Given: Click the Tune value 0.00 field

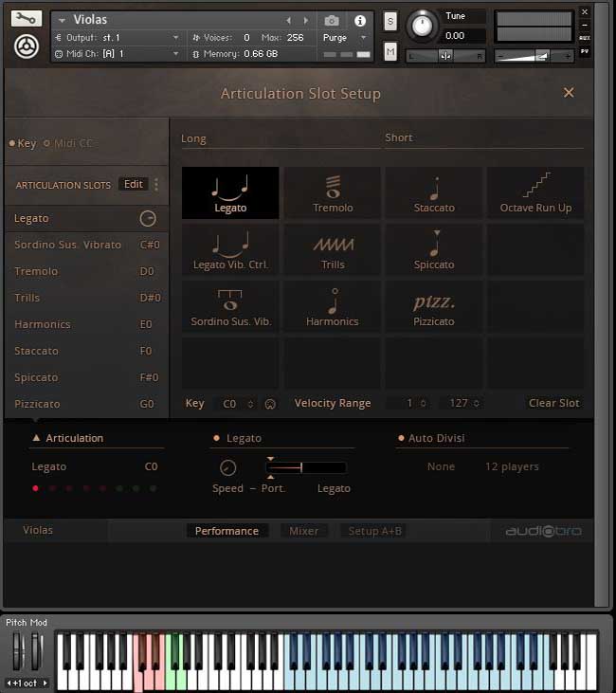Looking at the screenshot, I should (462, 36).
